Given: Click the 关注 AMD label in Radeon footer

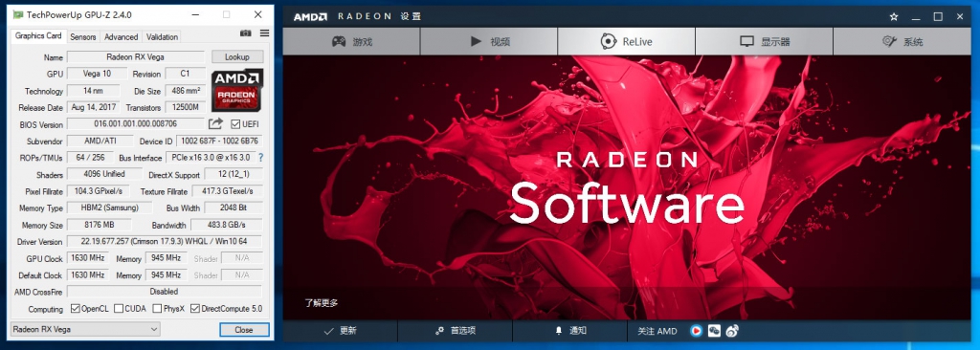Looking at the screenshot, I should point(657,331).
